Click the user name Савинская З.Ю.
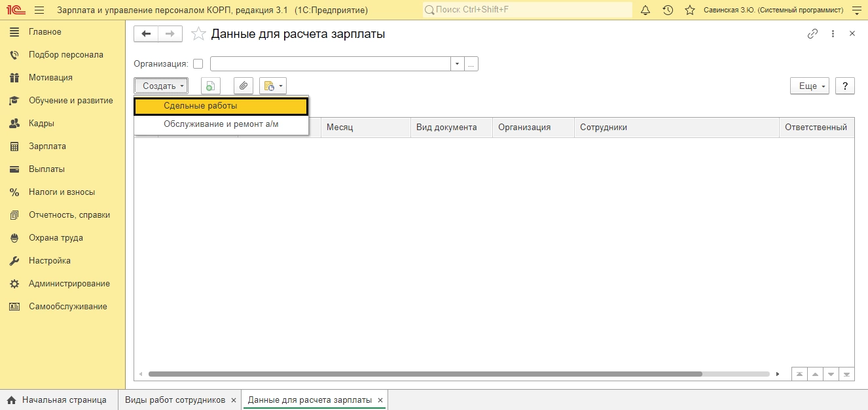 pyautogui.click(x=773, y=10)
